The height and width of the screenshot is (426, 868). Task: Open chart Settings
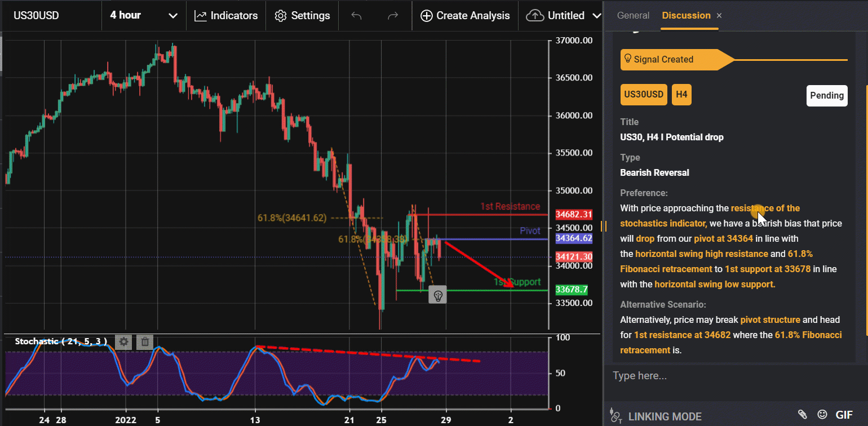303,16
